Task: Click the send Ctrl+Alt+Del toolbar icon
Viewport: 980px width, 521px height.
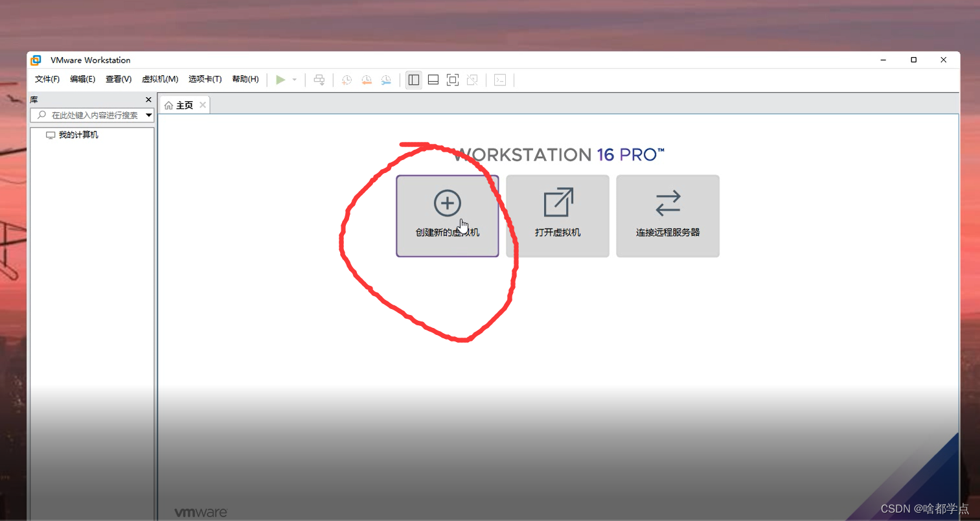Action: coord(319,80)
